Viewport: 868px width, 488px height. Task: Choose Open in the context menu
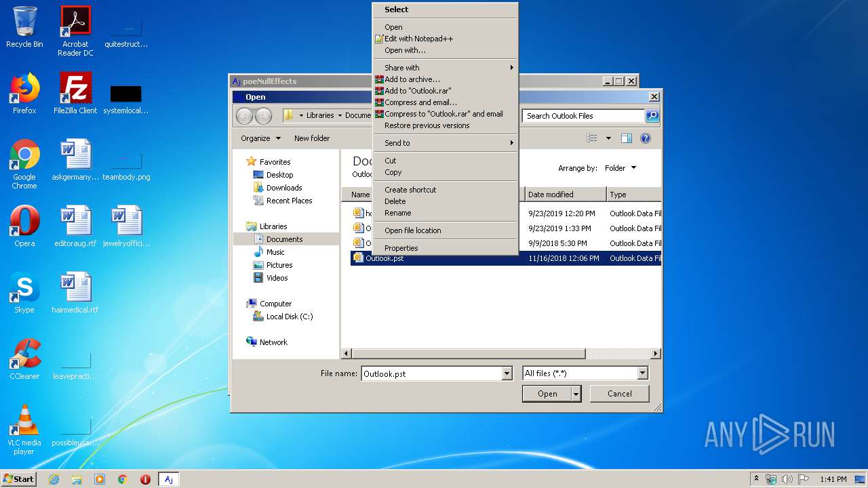click(x=446, y=27)
